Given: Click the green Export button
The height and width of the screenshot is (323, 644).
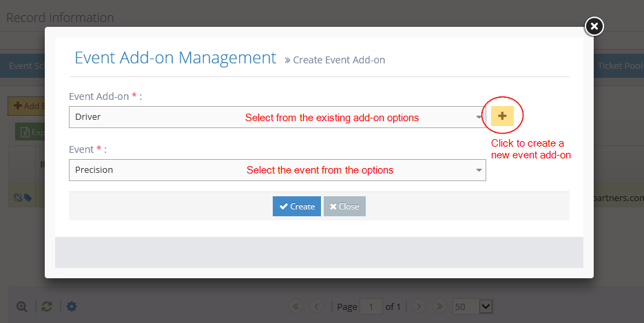Looking at the screenshot, I should (30, 132).
